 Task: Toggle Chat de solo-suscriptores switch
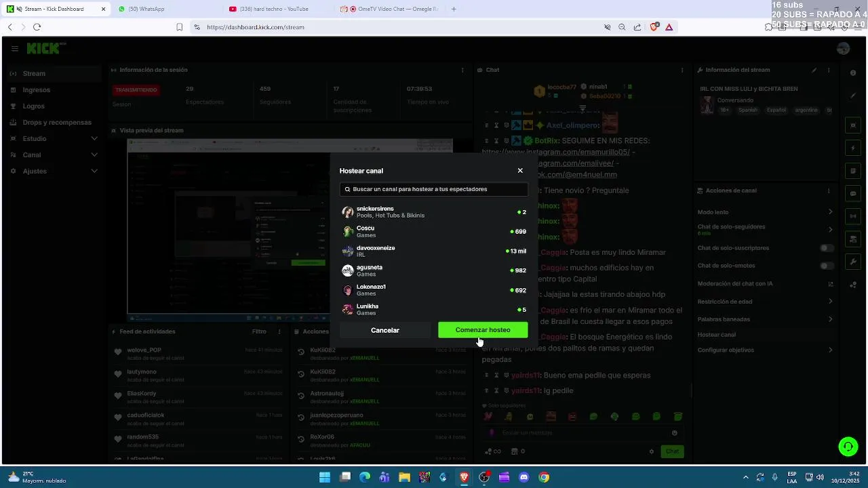(x=827, y=248)
